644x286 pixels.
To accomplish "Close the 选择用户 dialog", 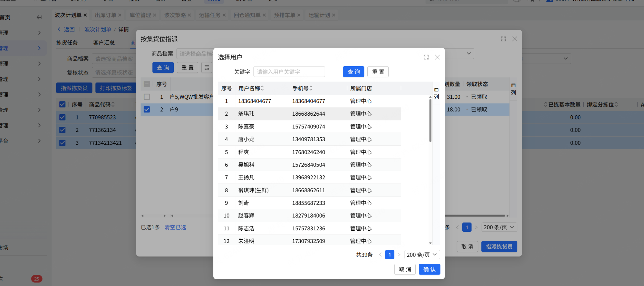I will pyautogui.click(x=438, y=57).
